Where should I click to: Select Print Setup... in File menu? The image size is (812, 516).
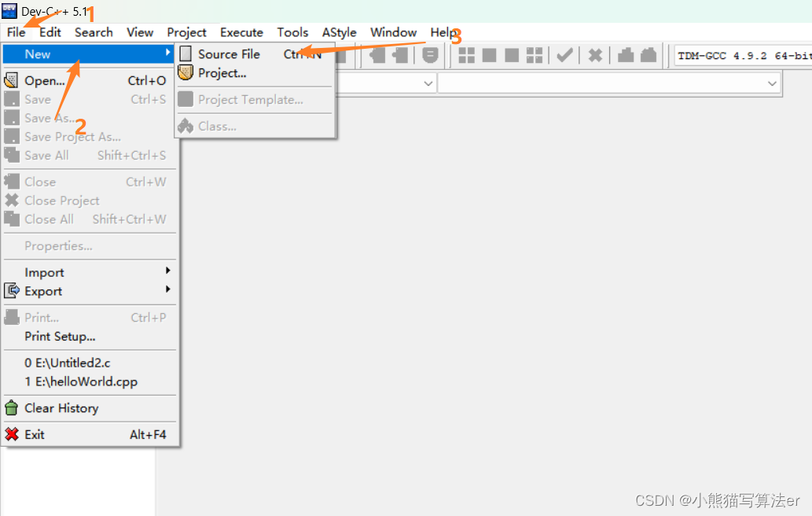click(90, 336)
